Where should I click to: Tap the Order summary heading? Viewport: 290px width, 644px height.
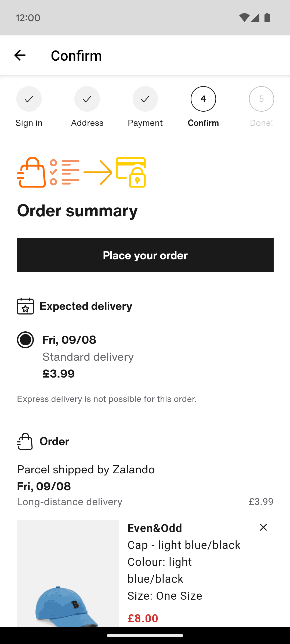pos(77,211)
